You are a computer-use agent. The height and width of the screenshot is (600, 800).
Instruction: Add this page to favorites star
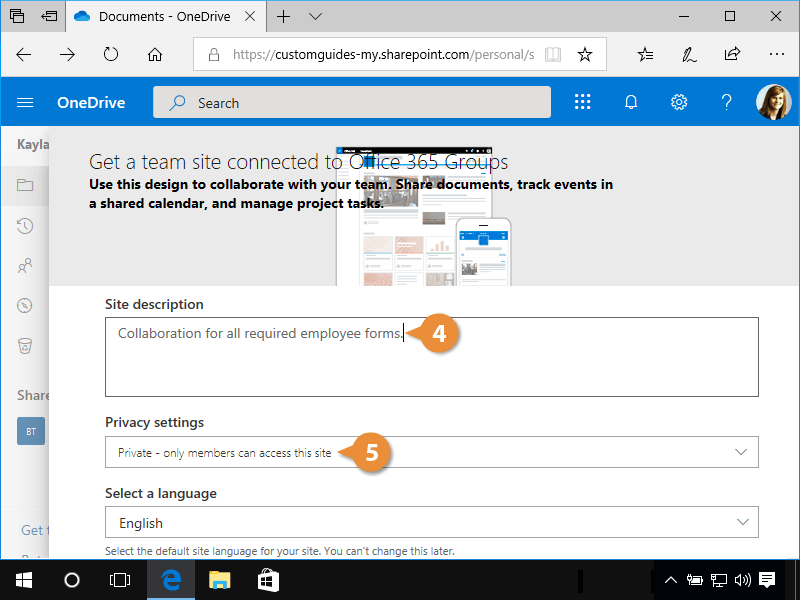tap(585, 54)
